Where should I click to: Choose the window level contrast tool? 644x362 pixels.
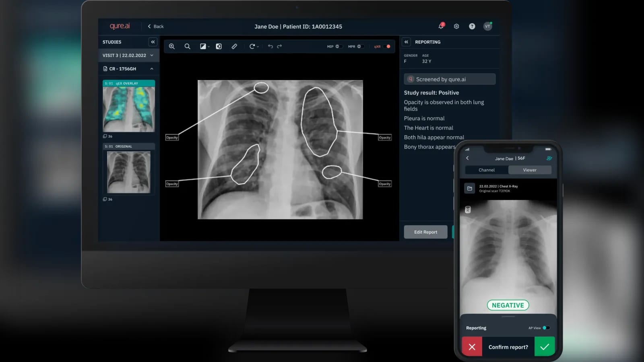203,46
